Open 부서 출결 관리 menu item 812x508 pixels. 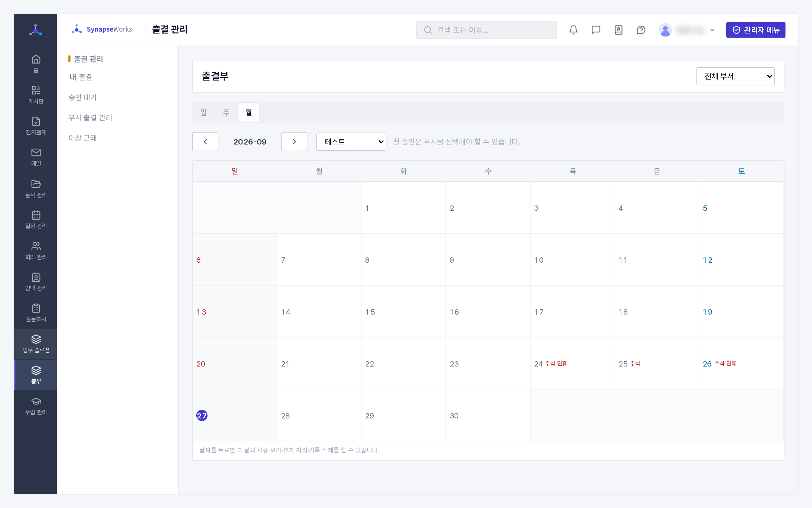pyautogui.click(x=90, y=117)
